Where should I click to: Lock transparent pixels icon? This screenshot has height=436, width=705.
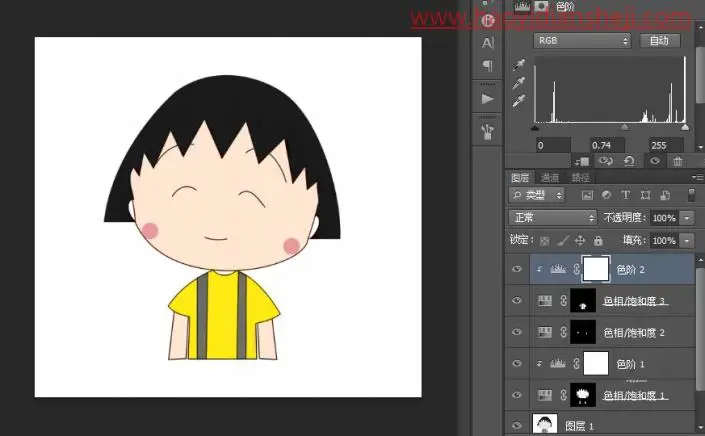[544, 241]
